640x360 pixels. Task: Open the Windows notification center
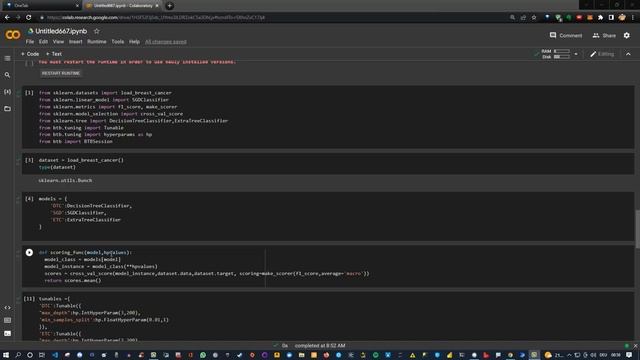[x=629, y=355]
